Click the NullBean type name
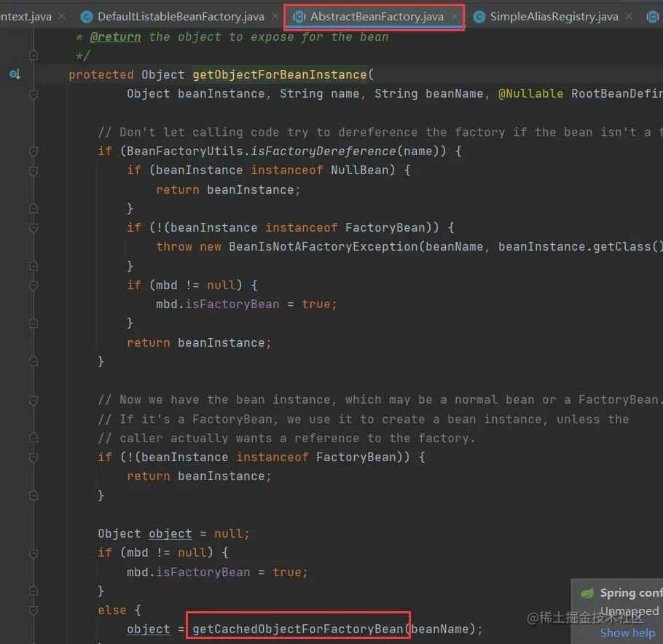Image resolution: width=663 pixels, height=644 pixels. pyautogui.click(x=359, y=170)
